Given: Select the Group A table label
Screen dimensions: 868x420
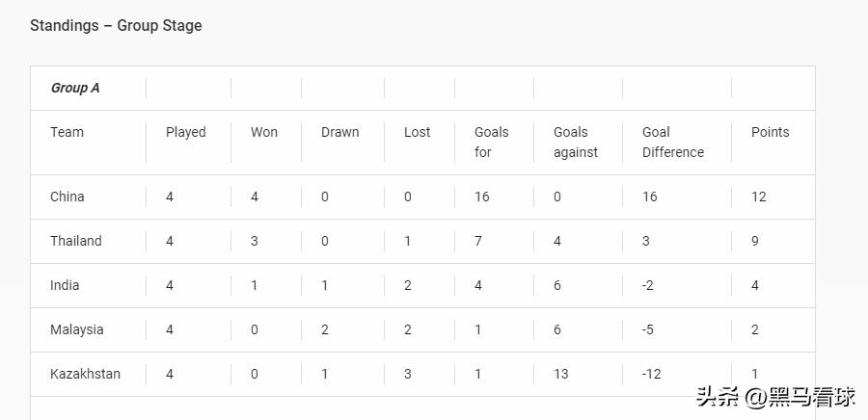Looking at the screenshot, I should click(75, 88).
